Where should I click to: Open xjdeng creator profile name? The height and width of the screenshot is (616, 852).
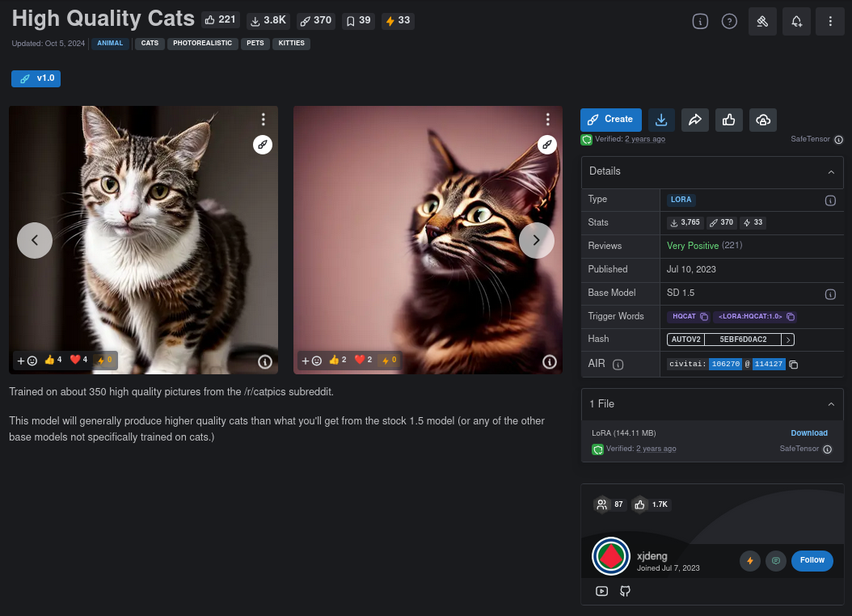tap(652, 556)
